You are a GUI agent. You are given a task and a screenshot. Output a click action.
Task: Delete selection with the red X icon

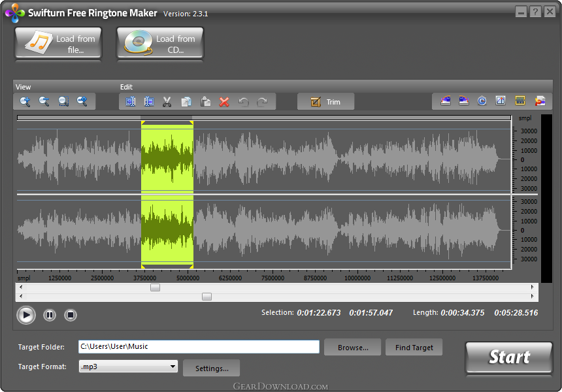coord(224,101)
